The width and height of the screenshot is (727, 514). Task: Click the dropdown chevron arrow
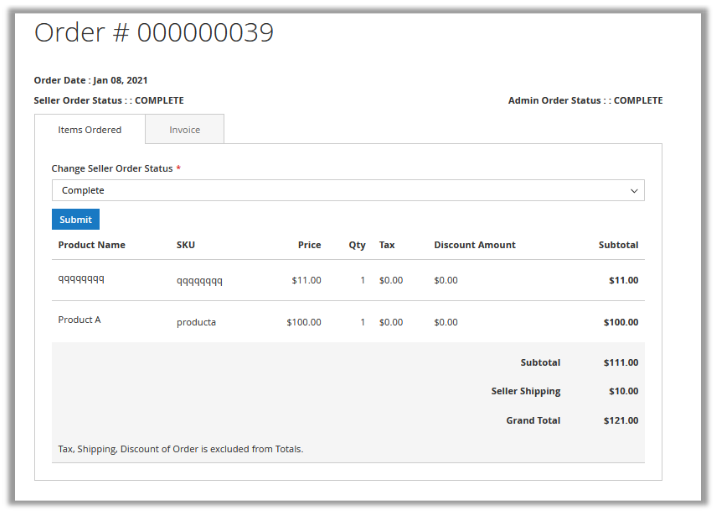[x=634, y=191]
